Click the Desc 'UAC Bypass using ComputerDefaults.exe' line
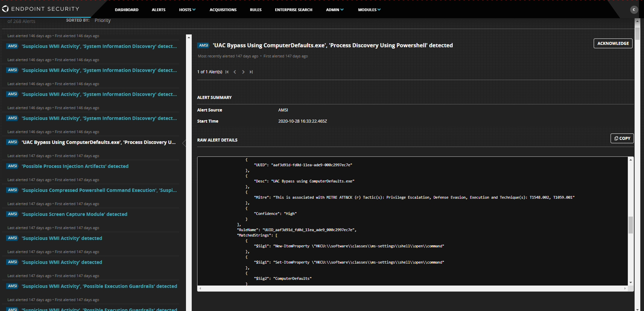This screenshot has height=311, width=644. coord(304,181)
